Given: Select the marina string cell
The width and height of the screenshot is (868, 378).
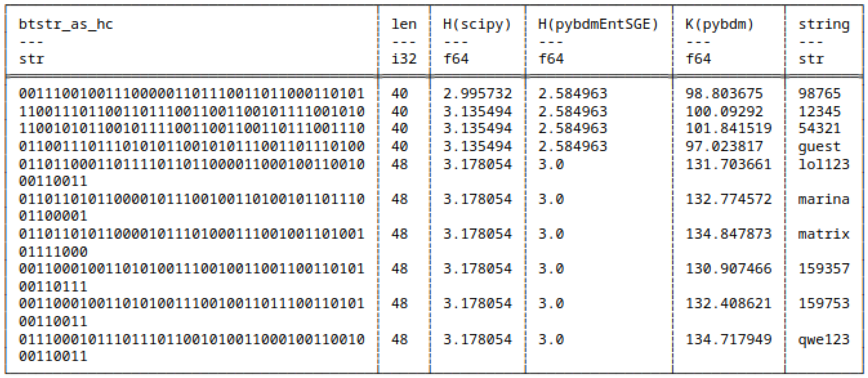Looking at the screenshot, I should point(824,199).
